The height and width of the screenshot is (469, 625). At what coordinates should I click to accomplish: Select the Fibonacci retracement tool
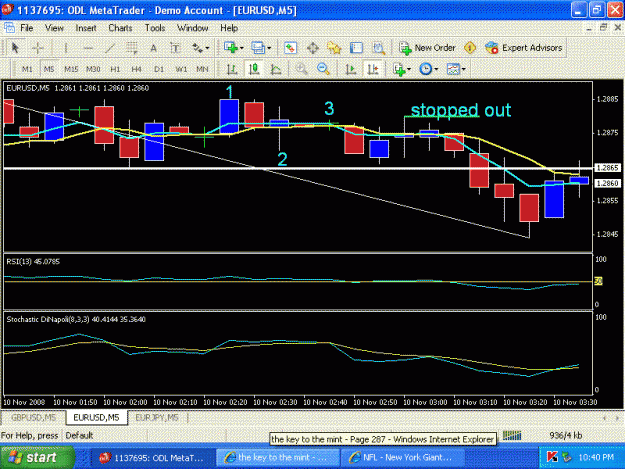point(132,48)
